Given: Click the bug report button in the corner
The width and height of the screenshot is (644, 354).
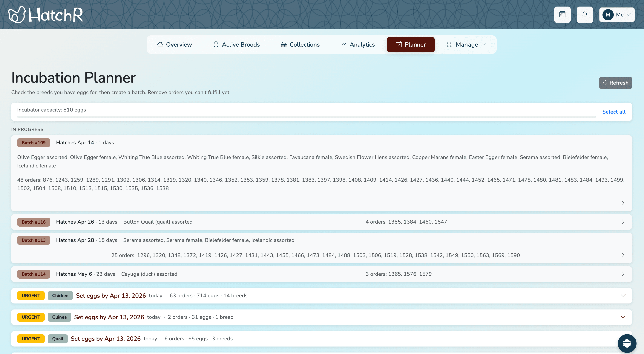Looking at the screenshot, I should [x=627, y=343].
